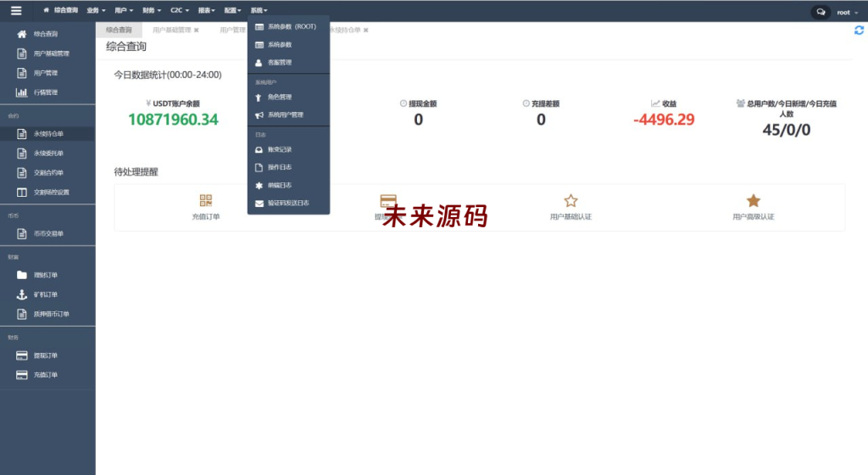Open 交割合约单 in the sidebar
The width and height of the screenshot is (868, 475).
47,173
